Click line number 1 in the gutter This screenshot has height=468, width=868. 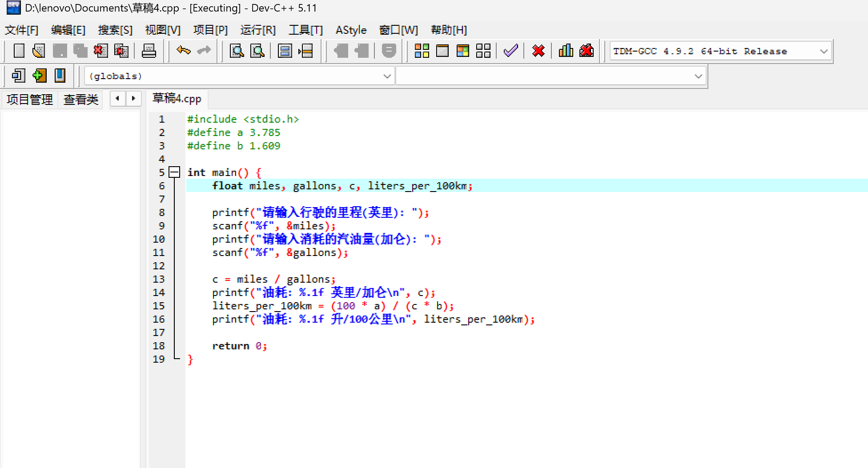(162, 119)
